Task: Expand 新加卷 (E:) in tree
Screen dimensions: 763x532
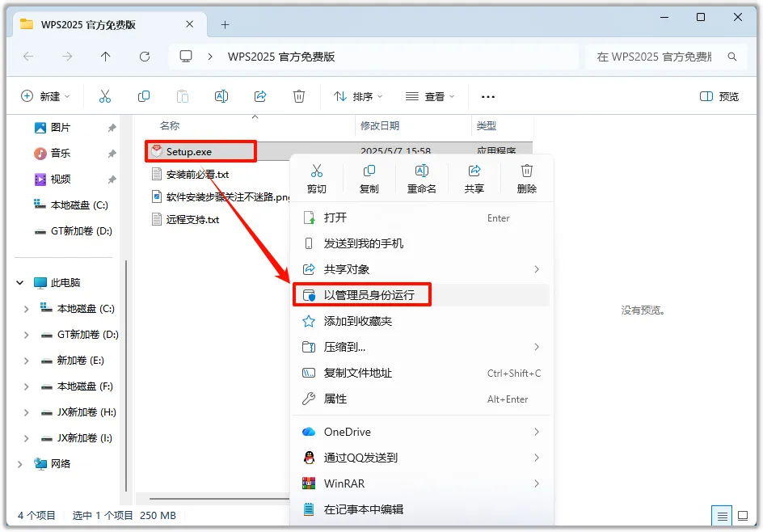Action: point(27,361)
